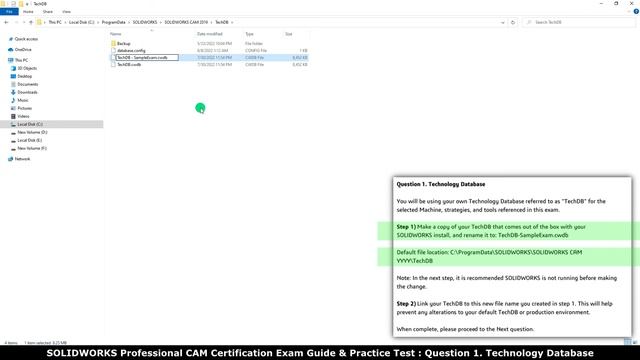Click the Network icon in sidebar
This screenshot has height=360, width=640.
11,159
